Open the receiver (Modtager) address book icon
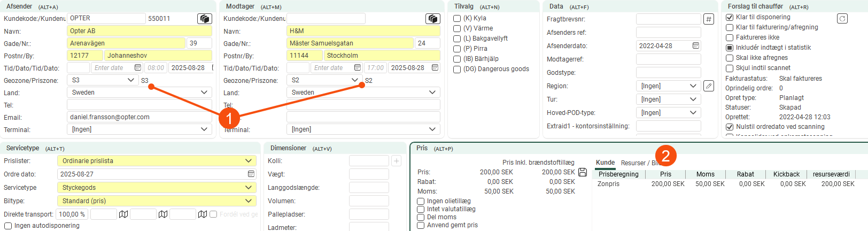Viewport: 868px width, 231px height. 432,19
